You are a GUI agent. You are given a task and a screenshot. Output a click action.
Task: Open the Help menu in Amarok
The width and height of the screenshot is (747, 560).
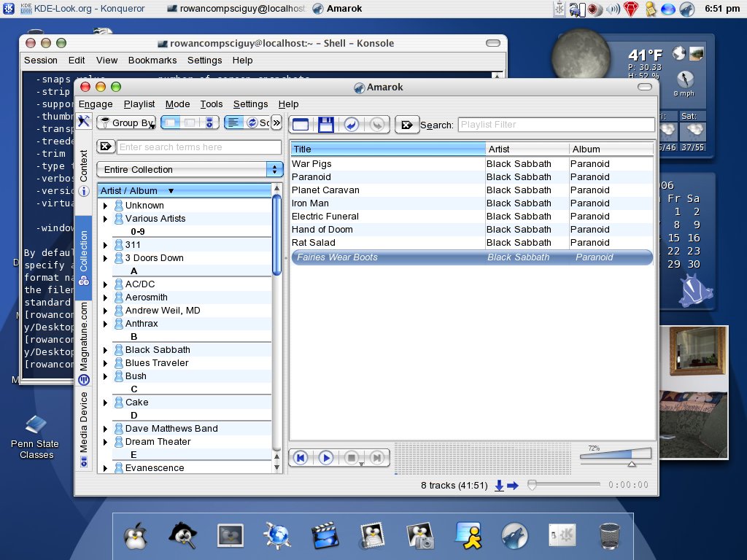click(289, 104)
